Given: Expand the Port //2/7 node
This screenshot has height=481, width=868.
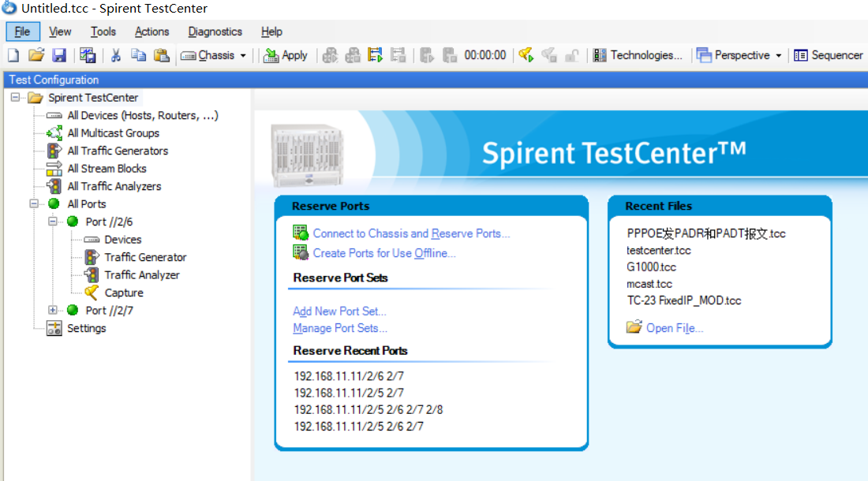Looking at the screenshot, I should [53, 310].
